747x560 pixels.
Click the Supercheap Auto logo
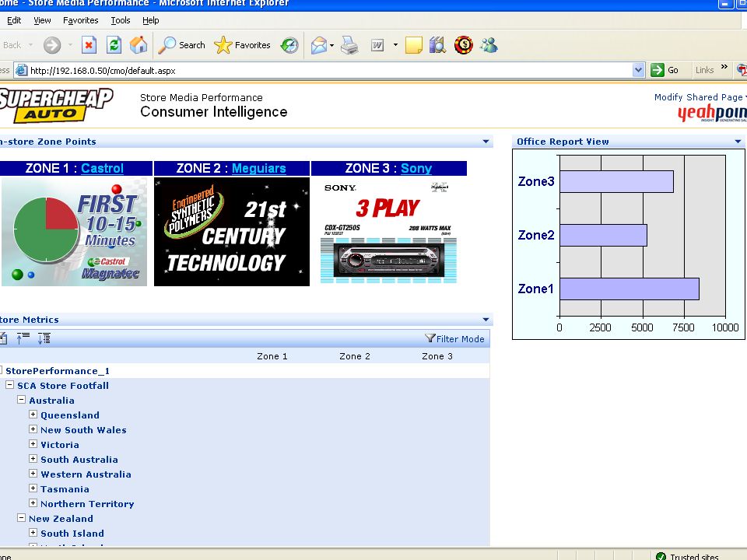(x=56, y=105)
